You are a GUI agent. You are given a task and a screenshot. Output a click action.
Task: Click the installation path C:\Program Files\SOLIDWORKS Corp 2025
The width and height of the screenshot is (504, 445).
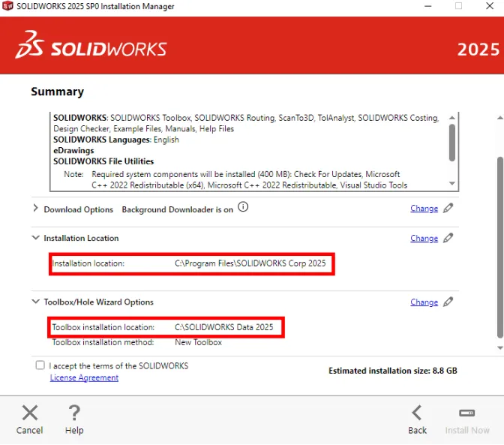click(250, 263)
